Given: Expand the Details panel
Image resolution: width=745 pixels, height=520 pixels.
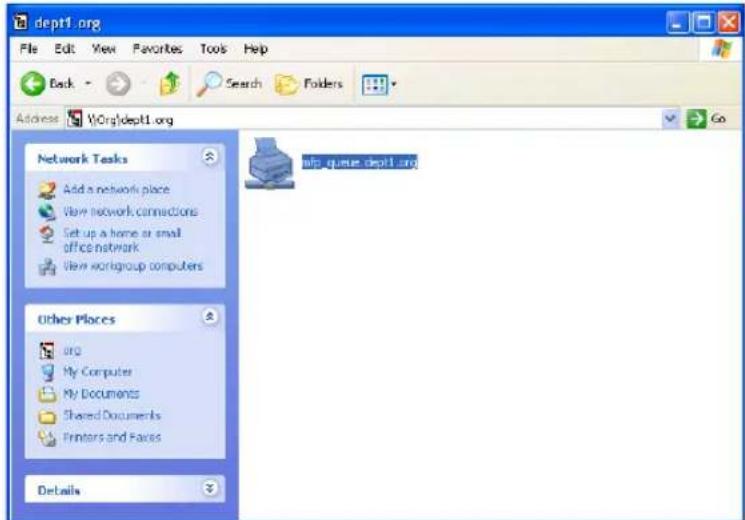Looking at the screenshot, I should tap(210, 488).
